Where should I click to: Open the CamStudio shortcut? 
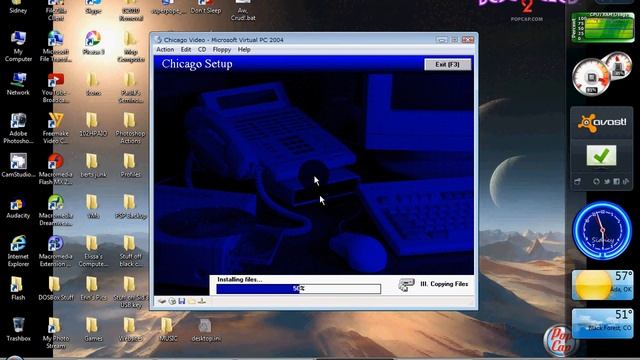click(18, 166)
